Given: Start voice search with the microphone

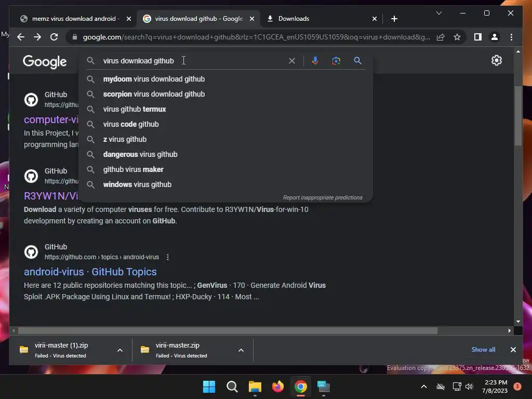Looking at the screenshot, I should (315, 61).
